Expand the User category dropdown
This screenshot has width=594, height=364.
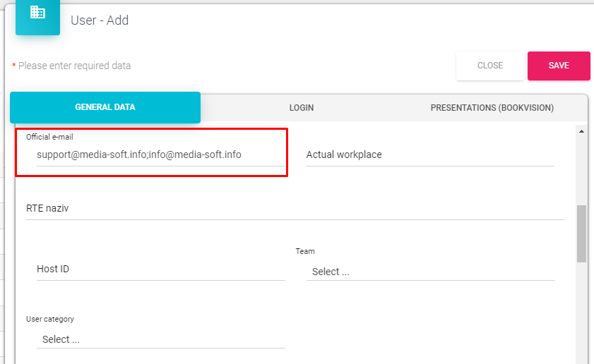[x=160, y=339]
